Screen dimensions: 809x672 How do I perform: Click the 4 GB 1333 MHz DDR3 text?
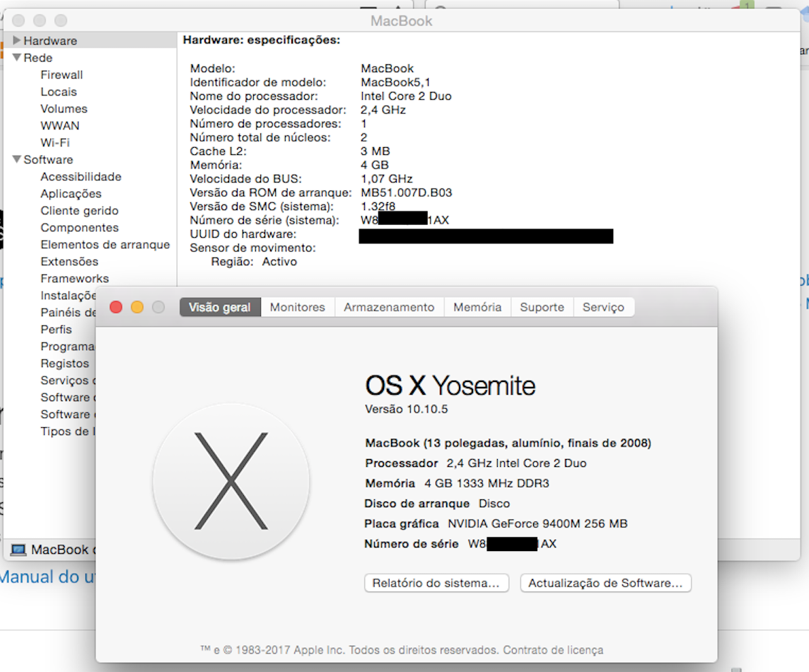(x=487, y=483)
